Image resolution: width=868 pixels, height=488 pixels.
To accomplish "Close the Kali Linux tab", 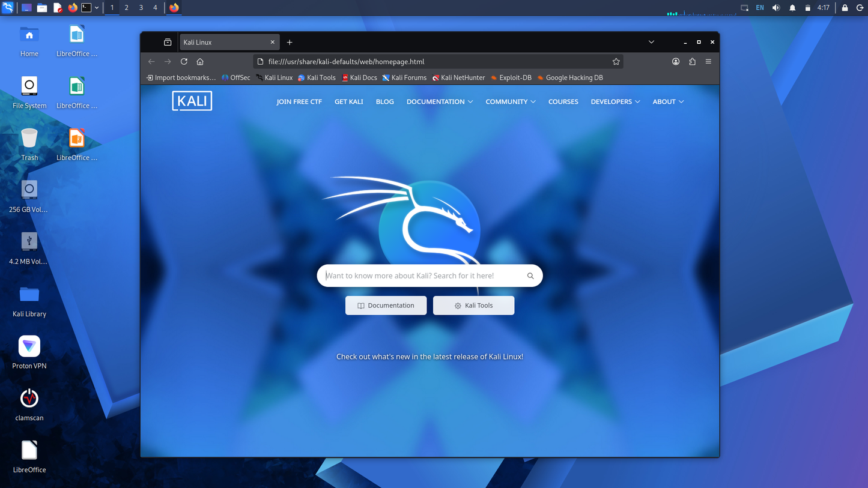I will [x=273, y=42].
